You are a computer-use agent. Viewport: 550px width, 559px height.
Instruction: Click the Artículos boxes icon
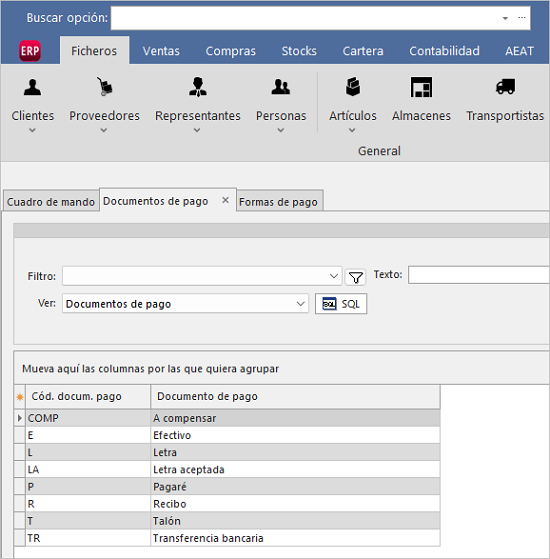[353, 87]
